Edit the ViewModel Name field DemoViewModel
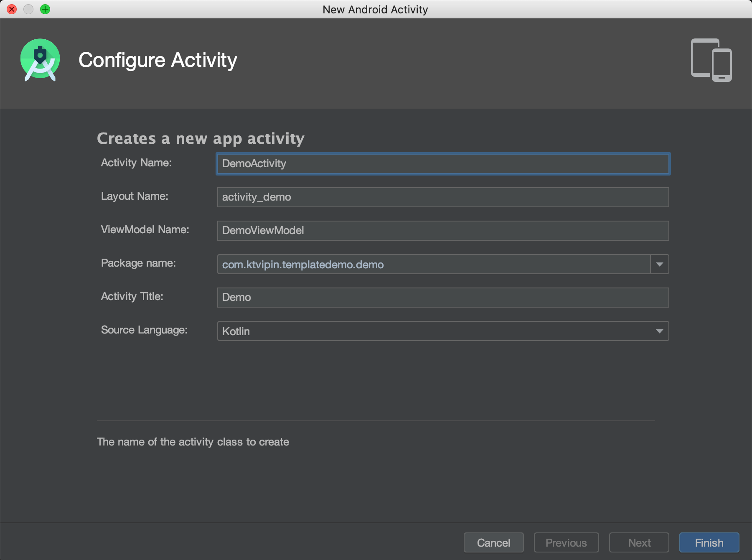This screenshot has height=560, width=752. pos(443,231)
